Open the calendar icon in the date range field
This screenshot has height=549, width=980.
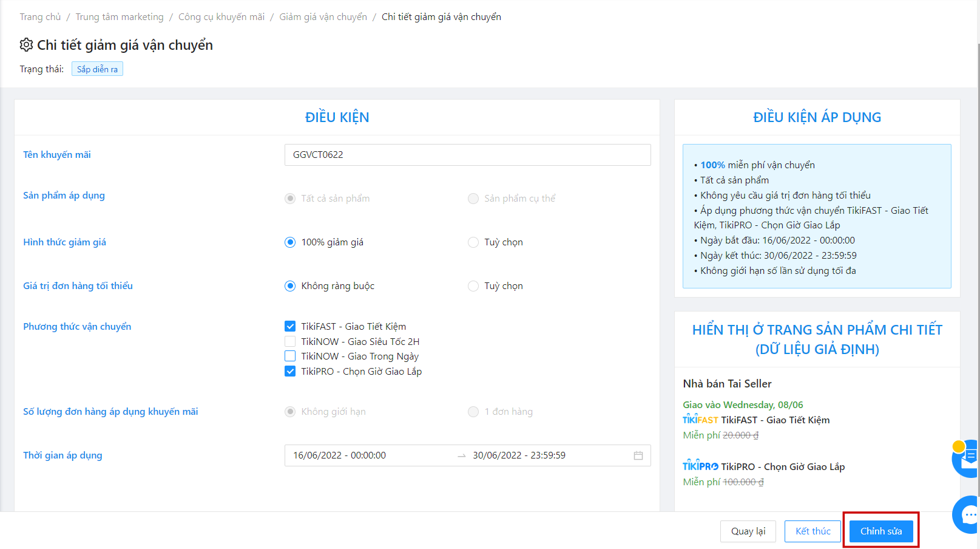click(638, 455)
